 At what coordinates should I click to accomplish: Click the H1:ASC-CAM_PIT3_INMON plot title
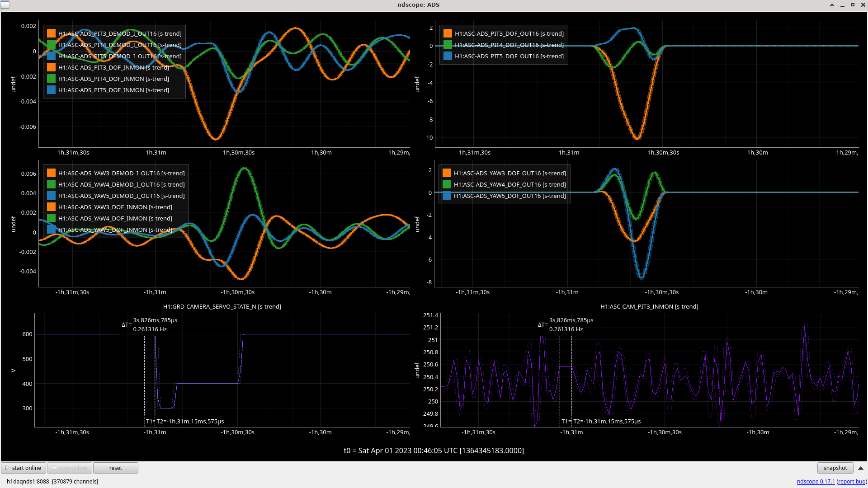(x=649, y=307)
